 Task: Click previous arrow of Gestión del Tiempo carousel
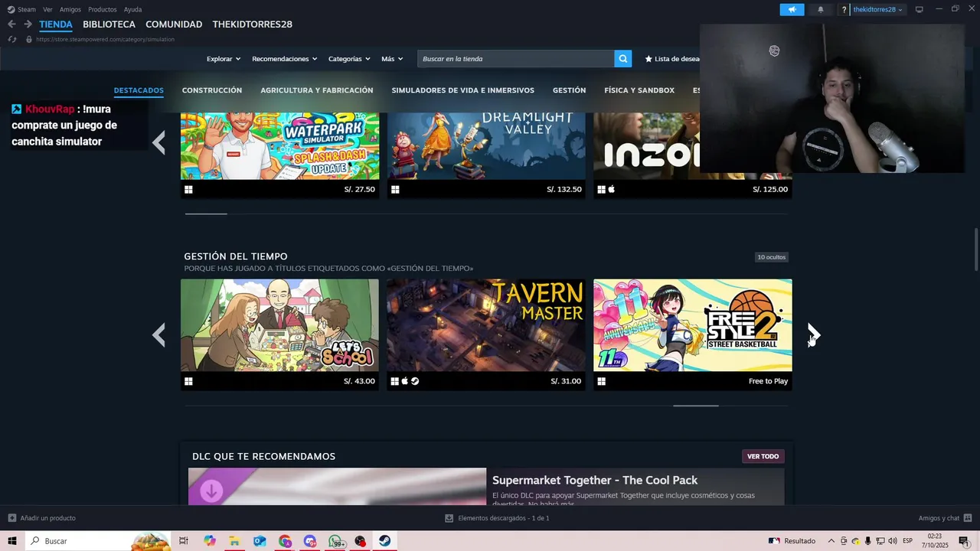click(158, 334)
